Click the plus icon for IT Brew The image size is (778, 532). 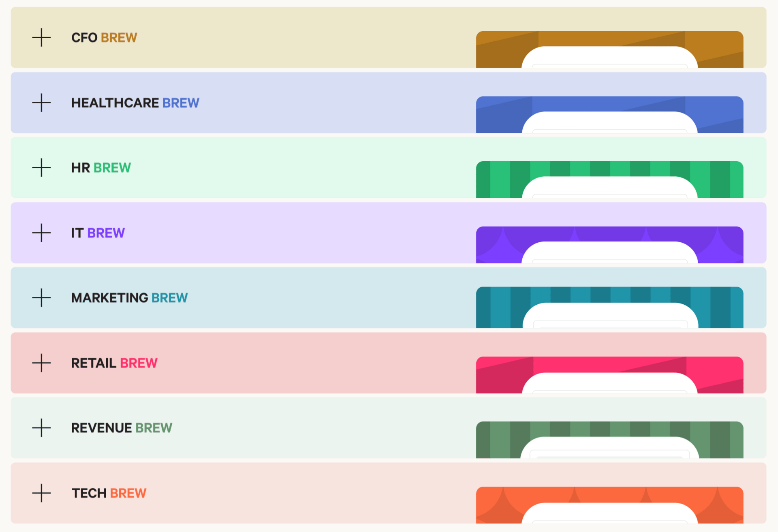click(41, 233)
